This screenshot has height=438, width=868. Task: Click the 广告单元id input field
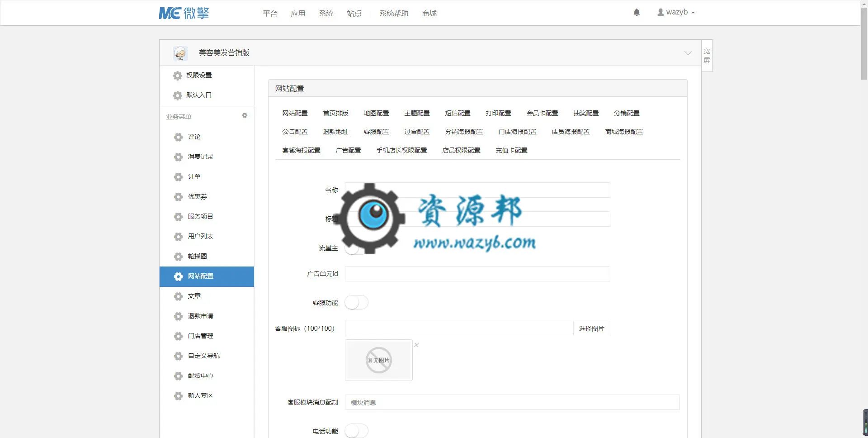(477, 274)
